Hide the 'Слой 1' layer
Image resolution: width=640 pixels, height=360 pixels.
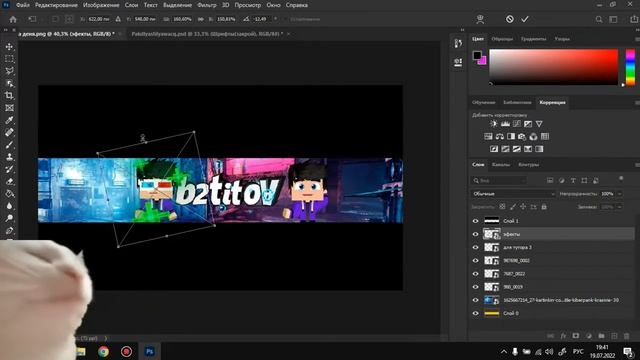click(x=476, y=221)
